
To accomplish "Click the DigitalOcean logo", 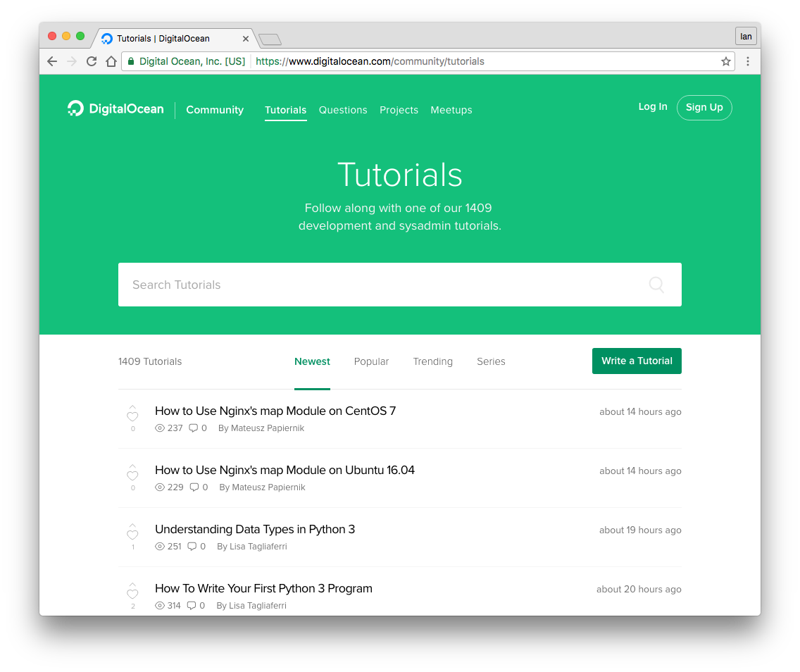I will tap(115, 108).
